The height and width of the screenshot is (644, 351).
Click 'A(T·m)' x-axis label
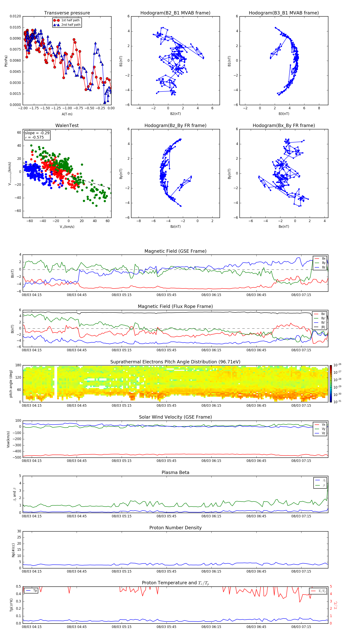click(x=67, y=114)
